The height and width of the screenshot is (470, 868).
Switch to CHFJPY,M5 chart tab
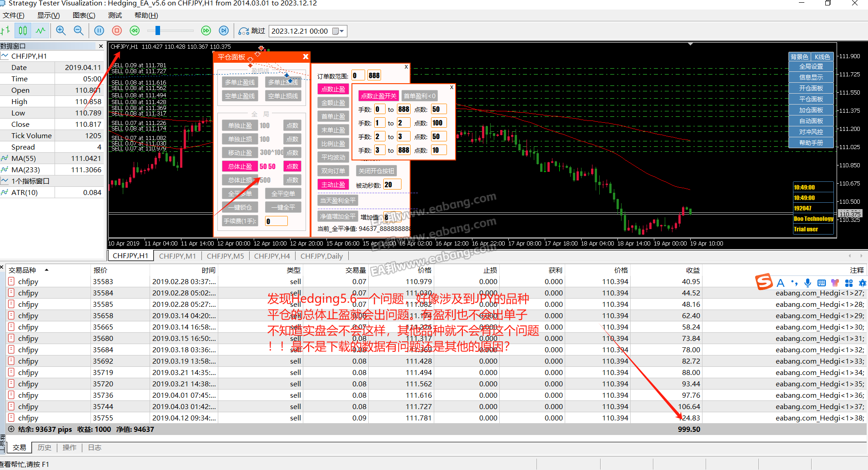point(225,256)
